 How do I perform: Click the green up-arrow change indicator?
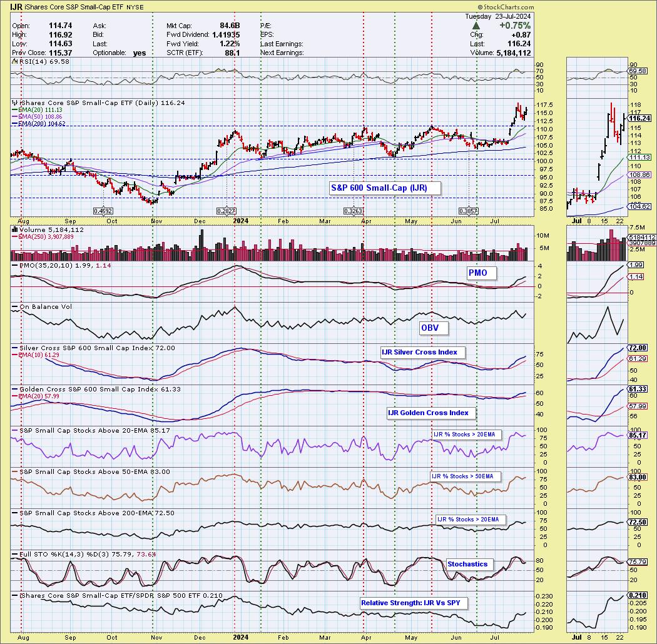click(x=476, y=26)
